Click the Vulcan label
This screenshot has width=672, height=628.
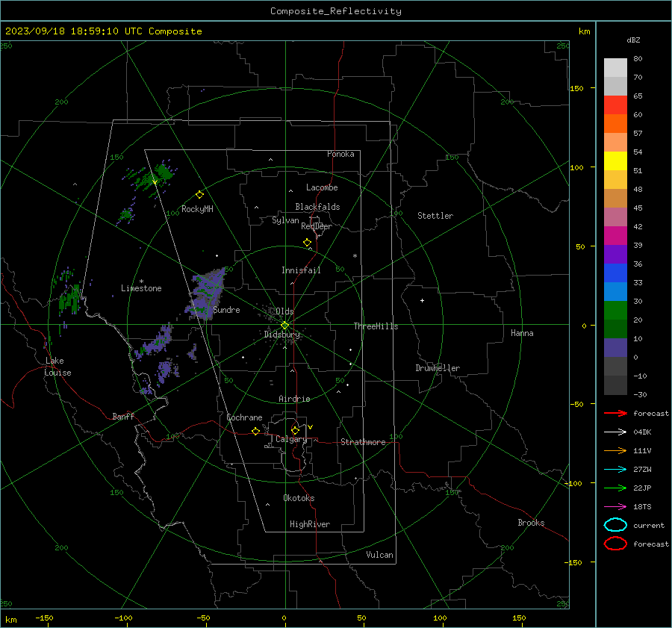click(379, 555)
